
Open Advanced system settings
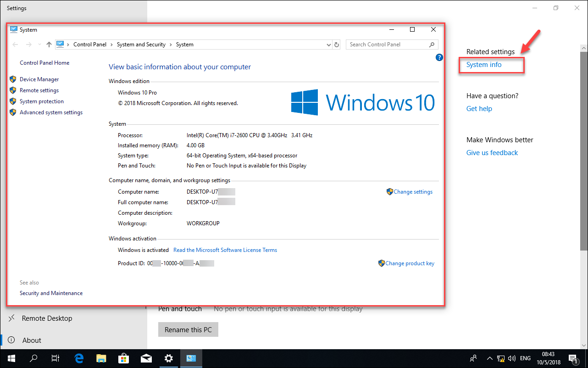pos(51,112)
